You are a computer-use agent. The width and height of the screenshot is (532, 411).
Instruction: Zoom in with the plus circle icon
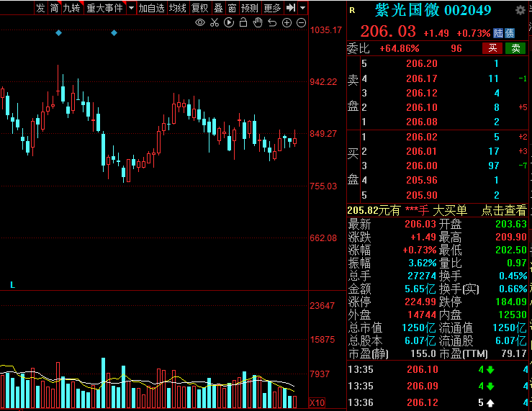click(x=287, y=23)
